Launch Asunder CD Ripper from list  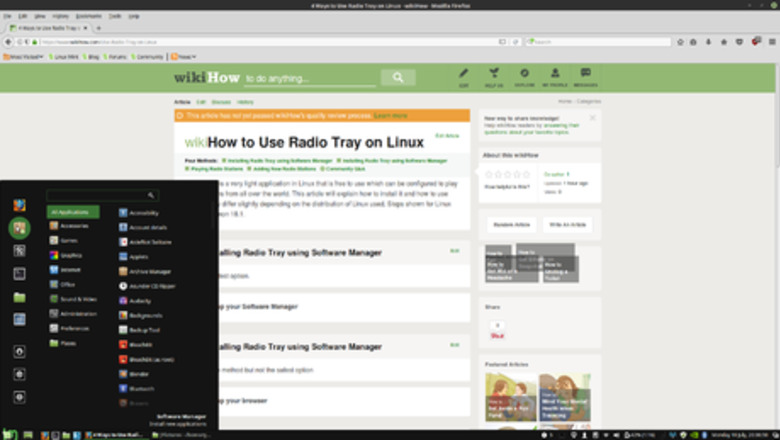tap(147, 286)
